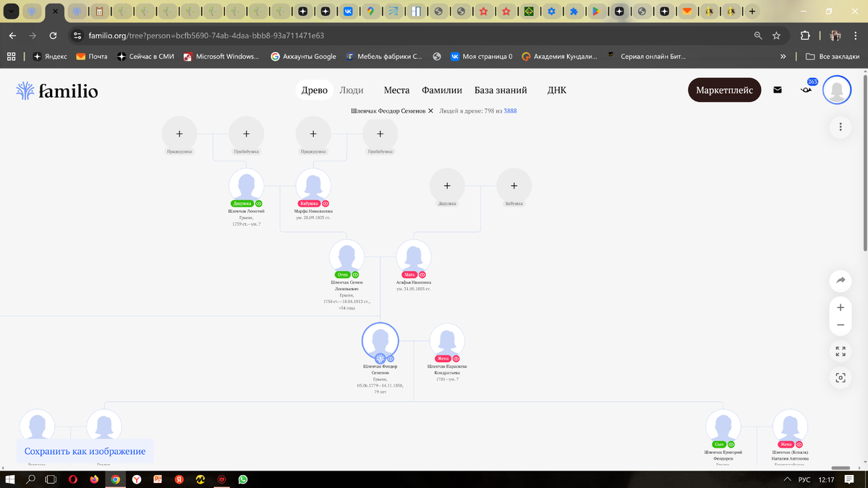Open Марфа Николаевна grandmother avatar
868x488 pixels.
pyautogui.click(x=313, y=186)
